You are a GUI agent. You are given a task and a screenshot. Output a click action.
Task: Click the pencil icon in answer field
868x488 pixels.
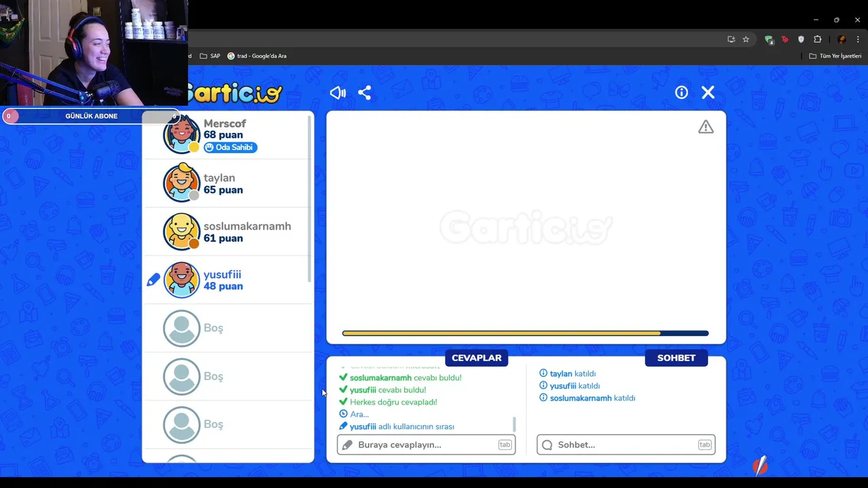coord(347,445)
